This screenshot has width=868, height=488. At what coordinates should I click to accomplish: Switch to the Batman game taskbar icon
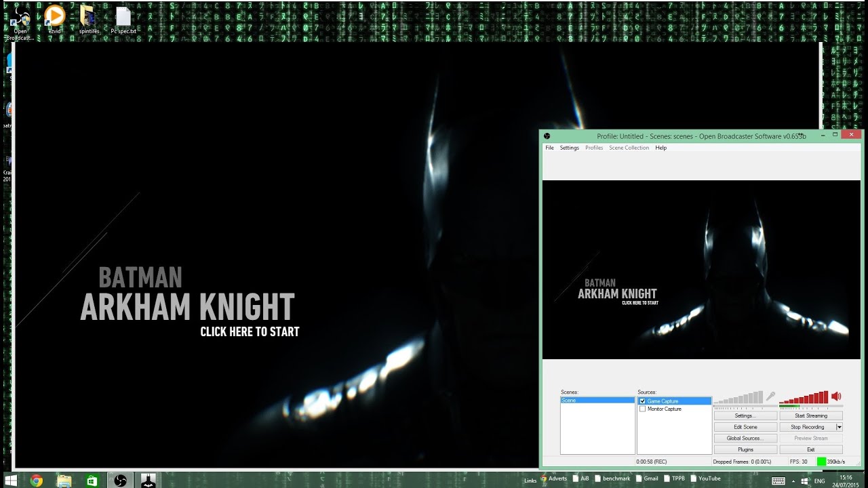click(x=148, y=480)
